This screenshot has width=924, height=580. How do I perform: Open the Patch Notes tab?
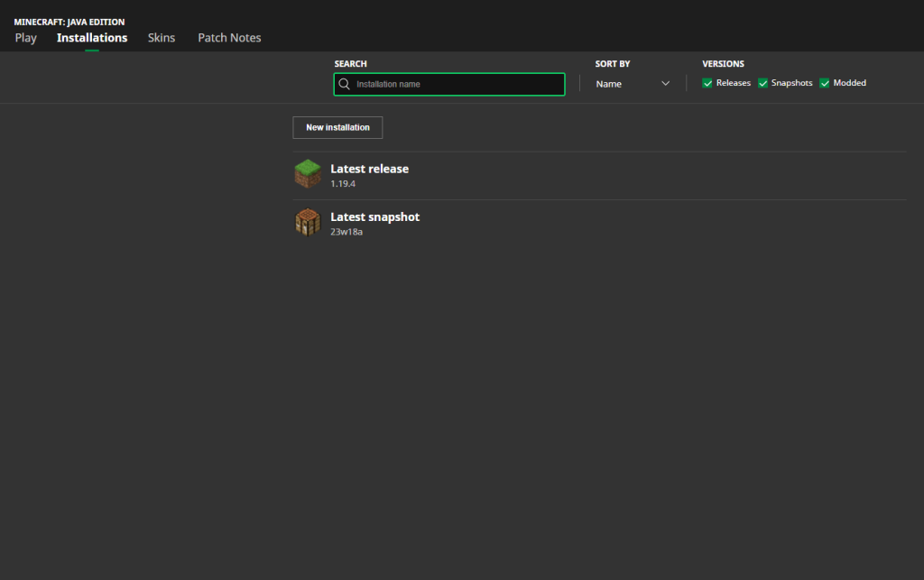click(229, 38)
